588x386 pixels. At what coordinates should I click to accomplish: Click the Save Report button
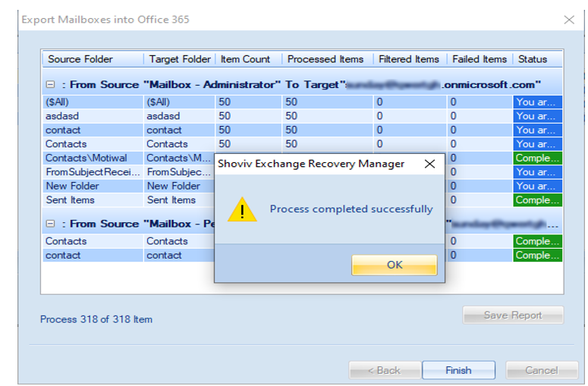pos(513,315)
